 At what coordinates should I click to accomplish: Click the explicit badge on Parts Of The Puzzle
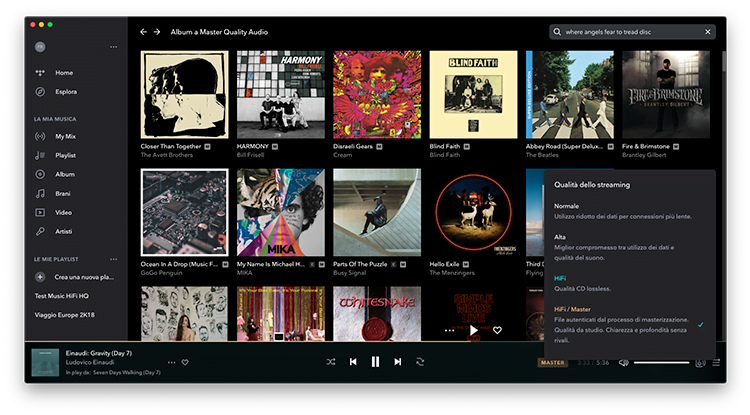point(394,264)
